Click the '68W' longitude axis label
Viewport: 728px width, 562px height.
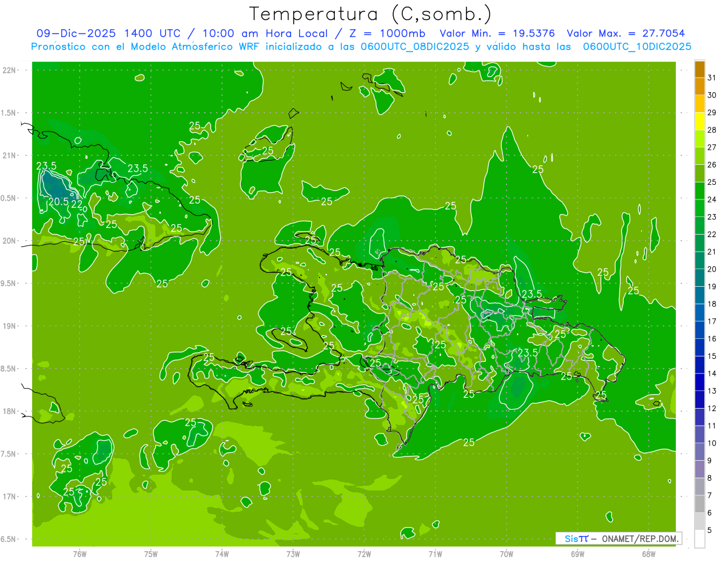click(x=649, y=554)
